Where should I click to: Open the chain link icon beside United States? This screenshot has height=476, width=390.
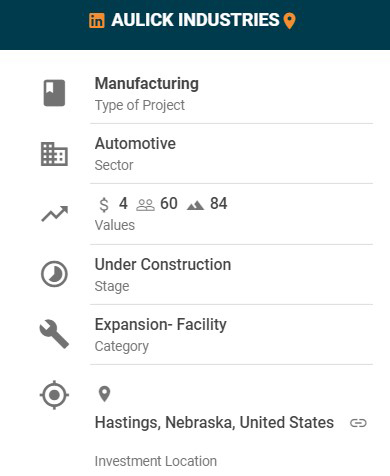(358, 423)
